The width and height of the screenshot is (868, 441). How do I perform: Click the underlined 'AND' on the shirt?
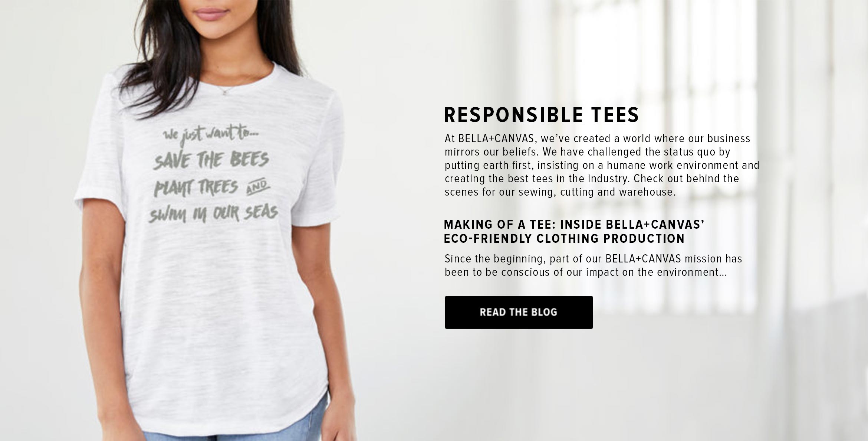click(258, 185)
